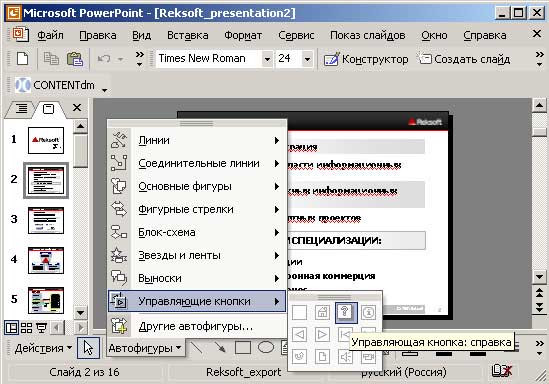Open the Действия dropdown menu
This screenshot has height=384, width=549.
(x=43, y=348)
